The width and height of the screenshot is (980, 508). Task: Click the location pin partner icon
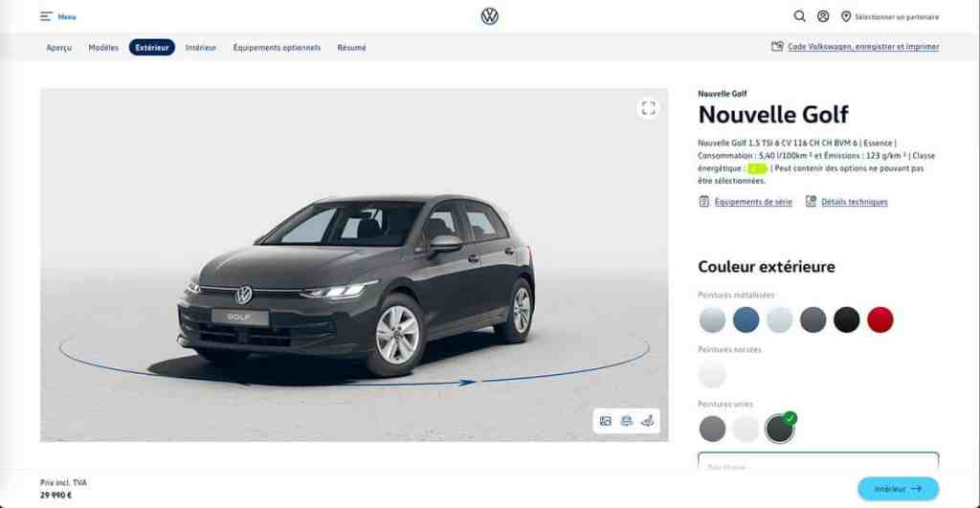tap(846, 16)
